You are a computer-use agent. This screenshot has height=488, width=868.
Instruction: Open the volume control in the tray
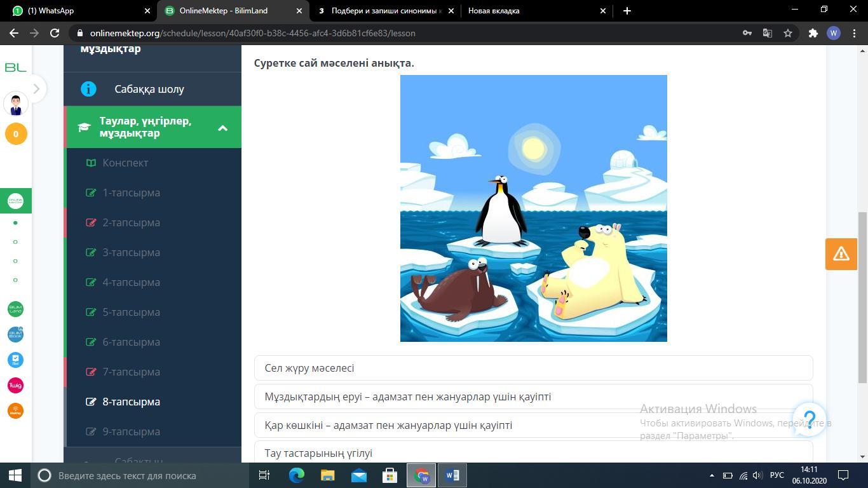tap(757, 475)
